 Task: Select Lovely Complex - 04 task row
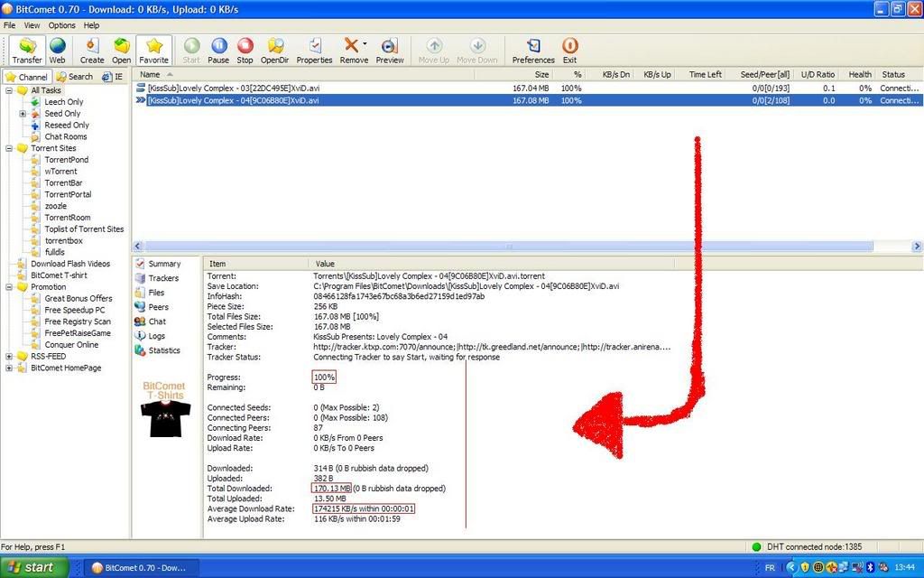tap(527, 100)
